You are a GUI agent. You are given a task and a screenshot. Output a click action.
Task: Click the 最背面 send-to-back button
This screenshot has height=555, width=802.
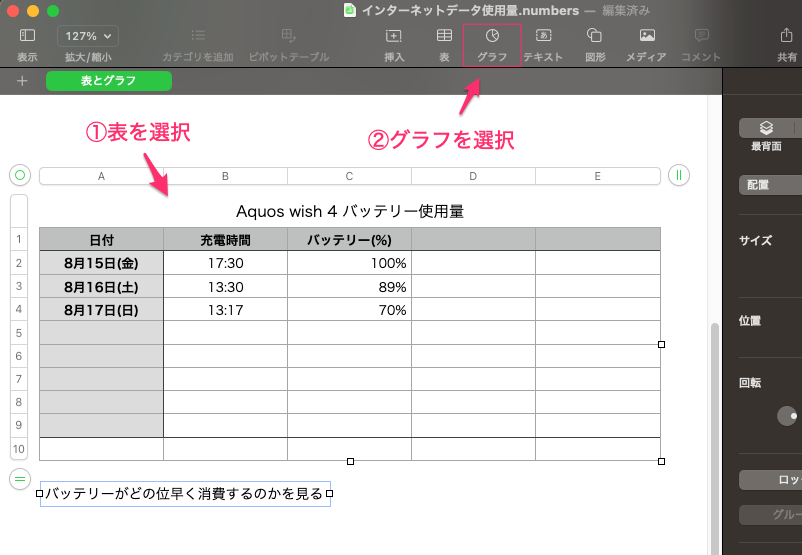pos(766,128)
